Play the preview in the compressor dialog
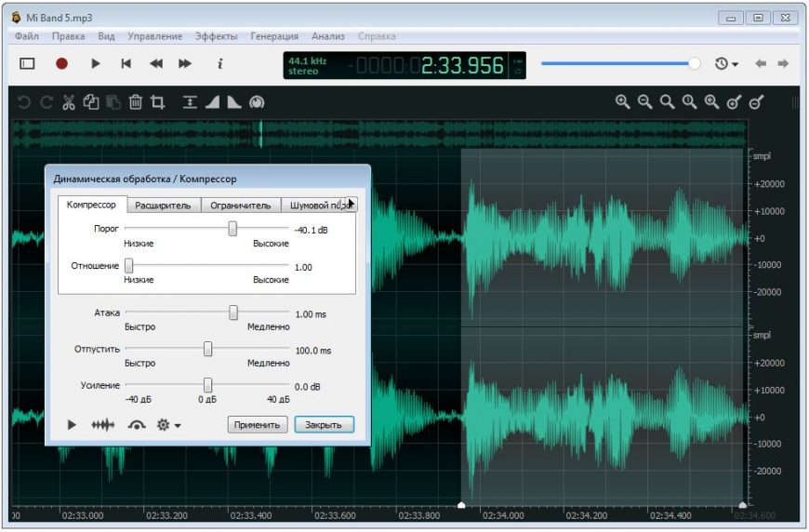The image size is (809, 532). tap(72, 425)
